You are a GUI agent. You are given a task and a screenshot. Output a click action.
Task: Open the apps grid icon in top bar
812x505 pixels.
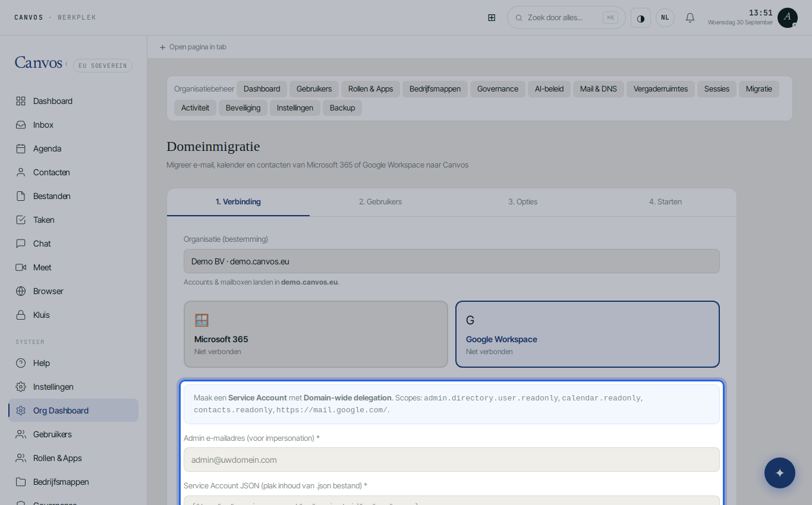pos(492,18)
